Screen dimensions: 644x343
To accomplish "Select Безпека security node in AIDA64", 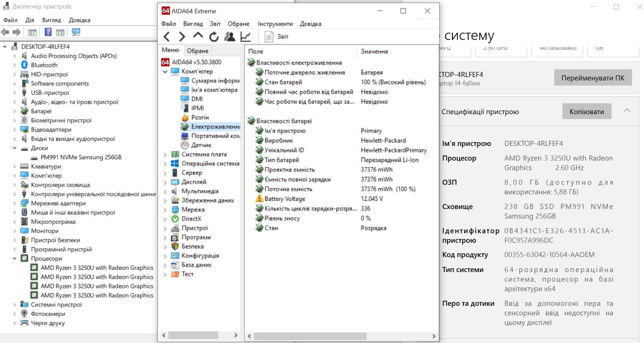I will pyautogui.click(x=192, y=246).
